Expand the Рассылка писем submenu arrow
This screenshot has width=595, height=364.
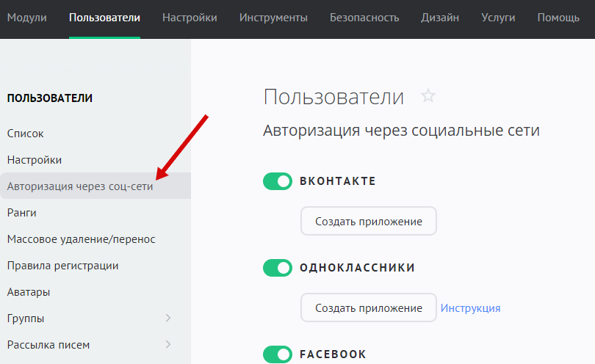168,344
